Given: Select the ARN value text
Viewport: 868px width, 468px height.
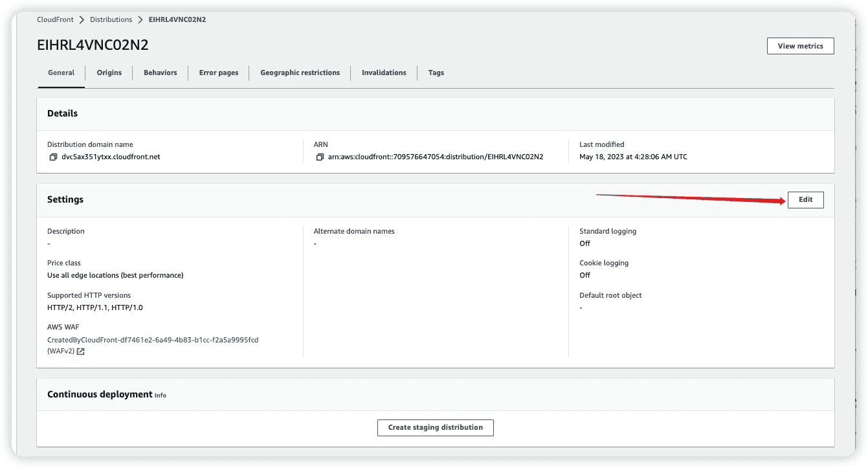Looking at the screenshot, I should (x=436, y=157).
